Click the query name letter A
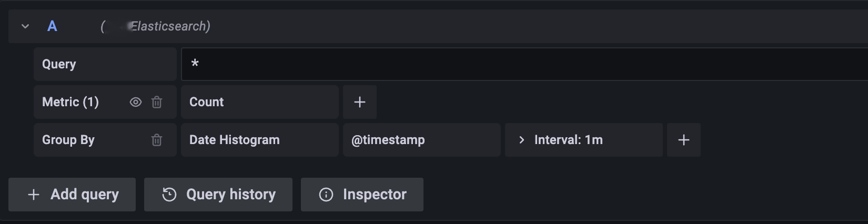 click(x=52, y=26)
